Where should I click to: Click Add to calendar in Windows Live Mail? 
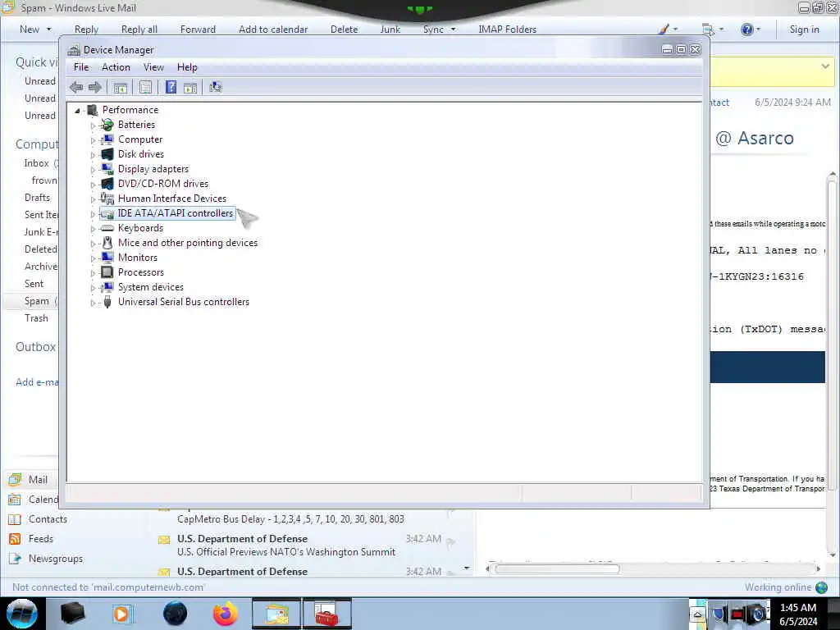(273, 30)
